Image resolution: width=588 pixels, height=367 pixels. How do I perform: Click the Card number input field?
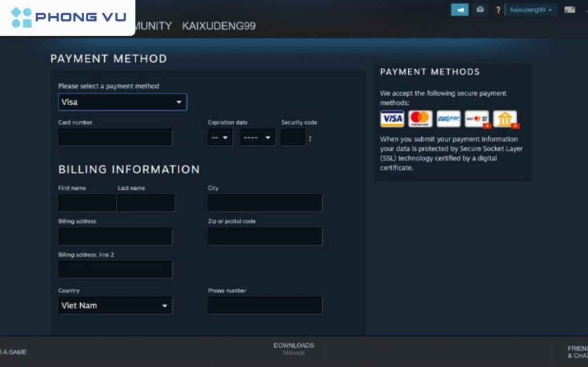click(115, 137)
